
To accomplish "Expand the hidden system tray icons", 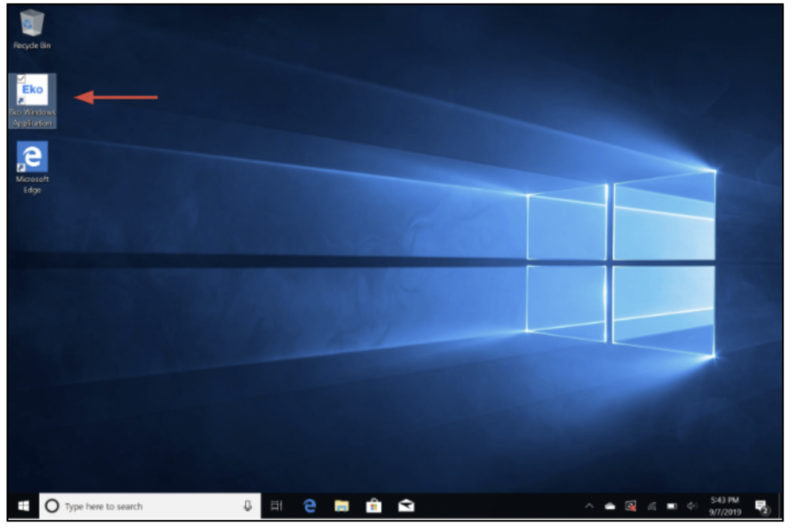I will (589, 506).
